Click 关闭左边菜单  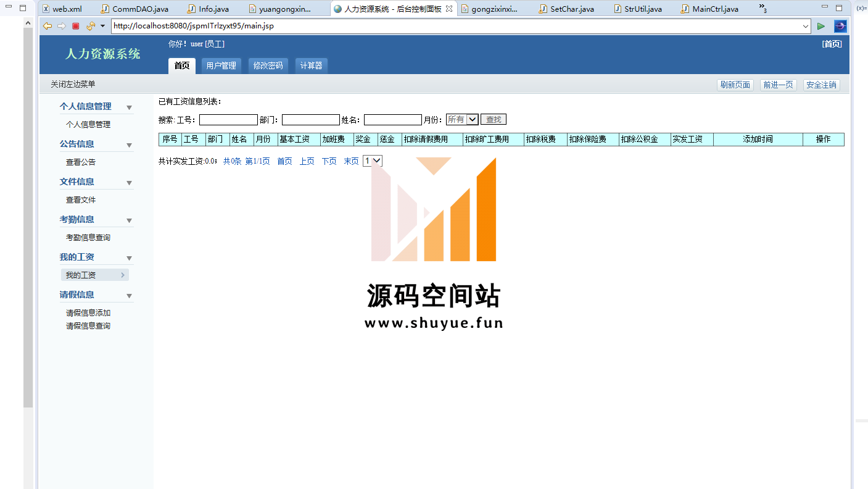(x=73, y=84)
